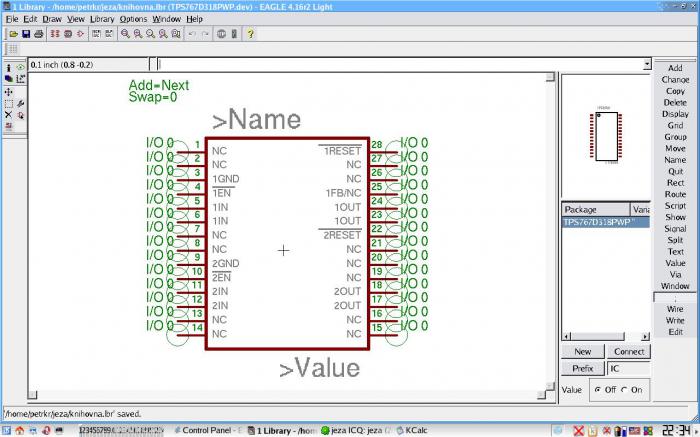Click the Zoom select area icon
This screenshot has width=700, height=437.
(176, 34)
